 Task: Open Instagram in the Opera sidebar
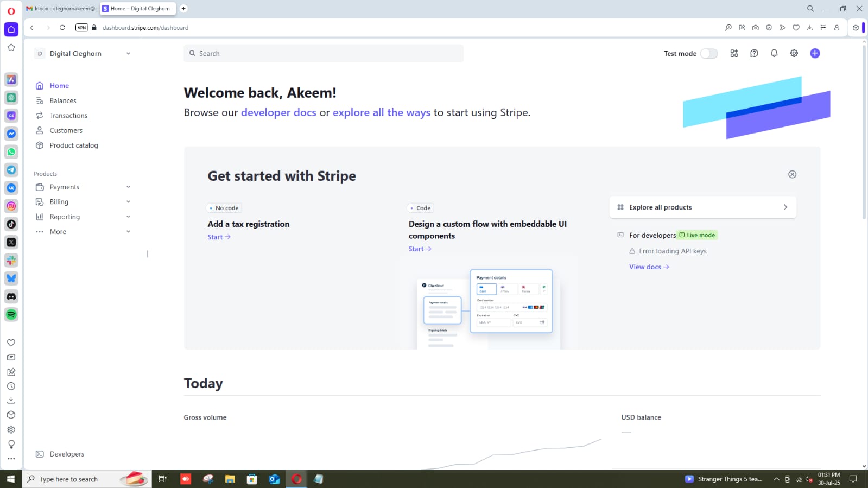pyautogui.click(x=11, y=206)
